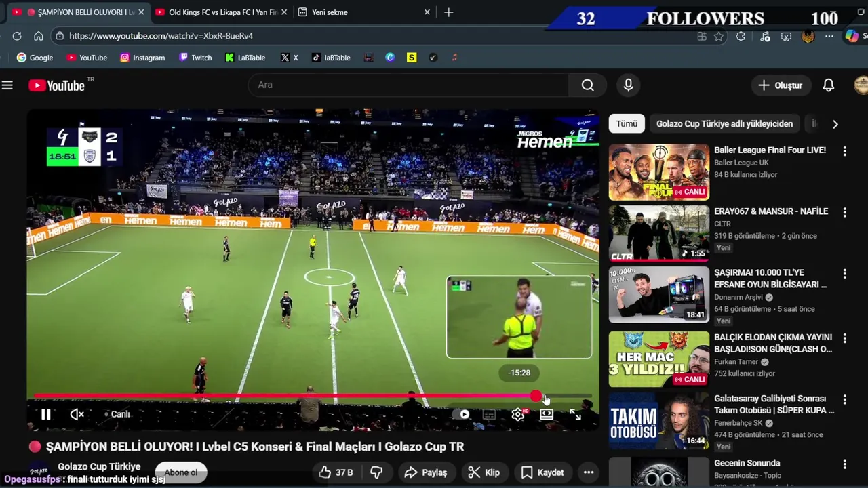Toggle subtitles in the video player

coord(489,414)
